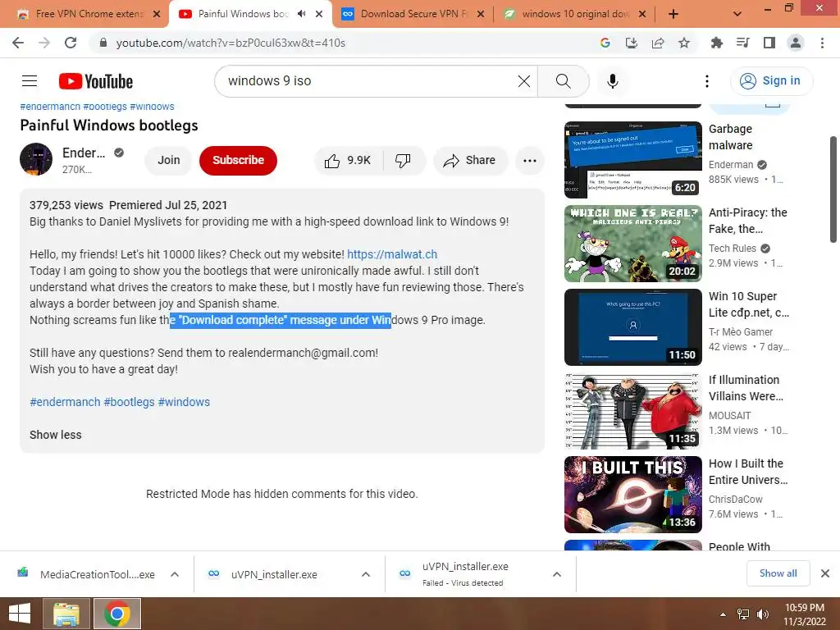Go back to the previous page
Image resolution: width=840 pixels, height=630 pixels.
pos(18,43)
